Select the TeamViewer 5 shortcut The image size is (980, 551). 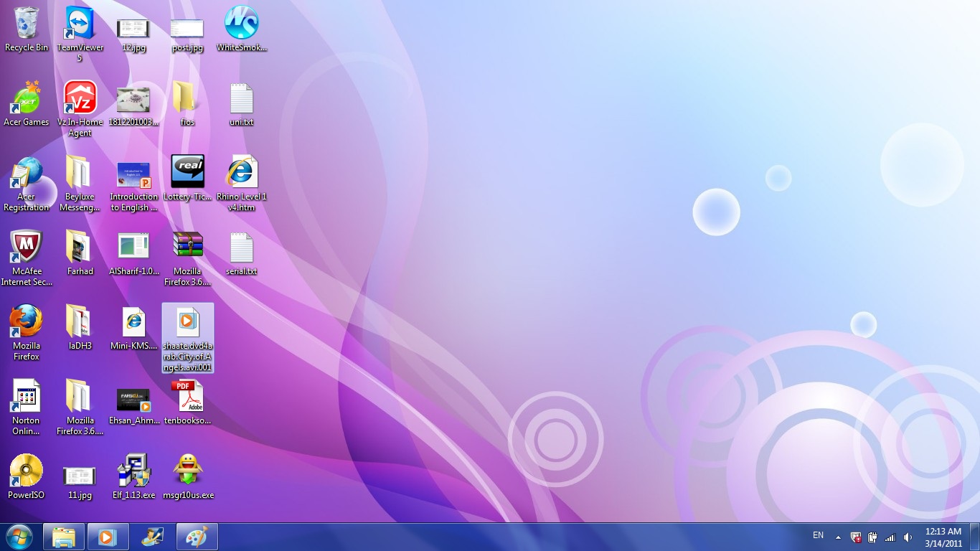(80, 24)
